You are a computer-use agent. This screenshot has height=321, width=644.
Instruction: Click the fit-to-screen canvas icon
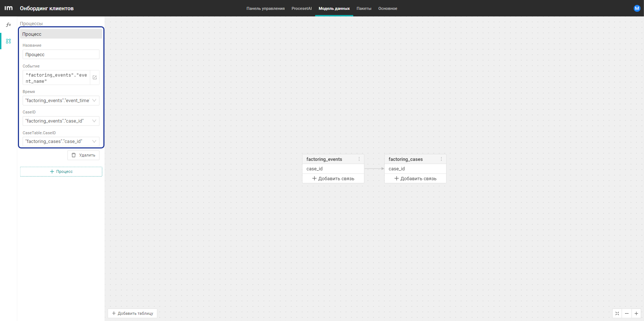[617, 313]
